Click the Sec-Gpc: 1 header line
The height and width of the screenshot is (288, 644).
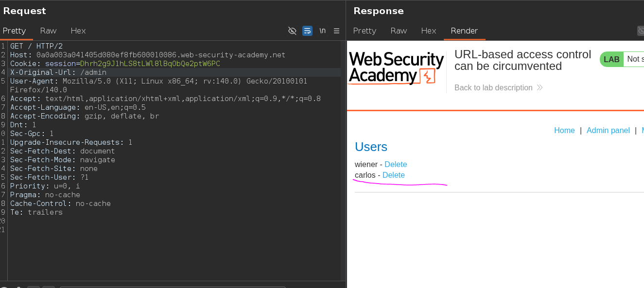[x=32, y=134]
